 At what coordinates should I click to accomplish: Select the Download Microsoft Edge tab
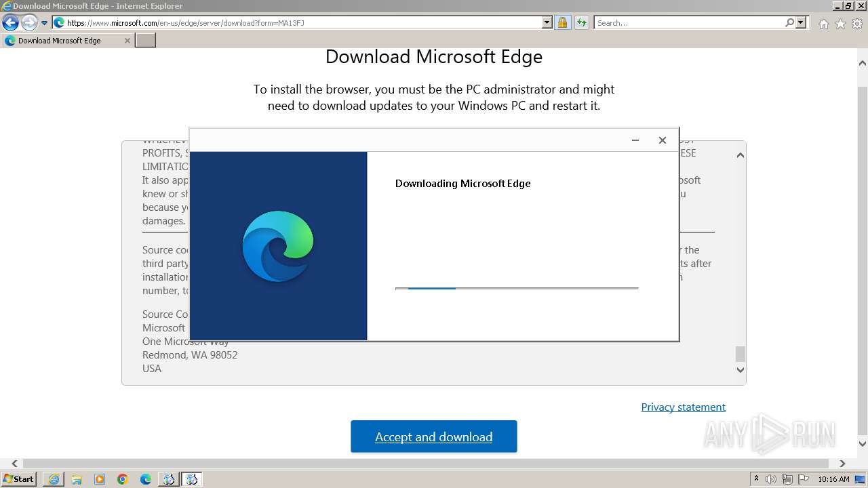(67, 41)
